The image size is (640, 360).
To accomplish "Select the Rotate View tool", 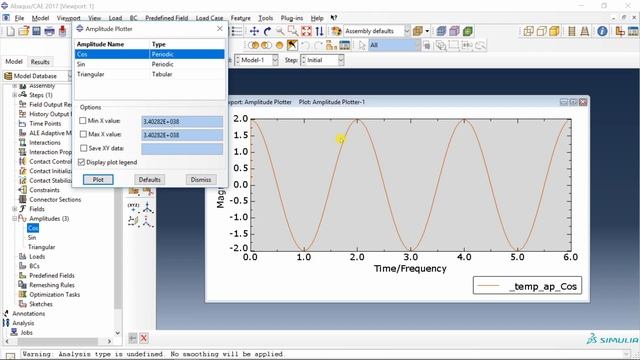I will tap(267, 31).
